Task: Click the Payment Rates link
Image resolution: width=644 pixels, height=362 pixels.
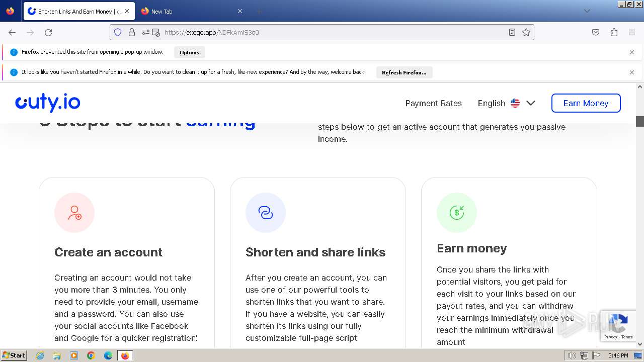Action: pos(434,103)
